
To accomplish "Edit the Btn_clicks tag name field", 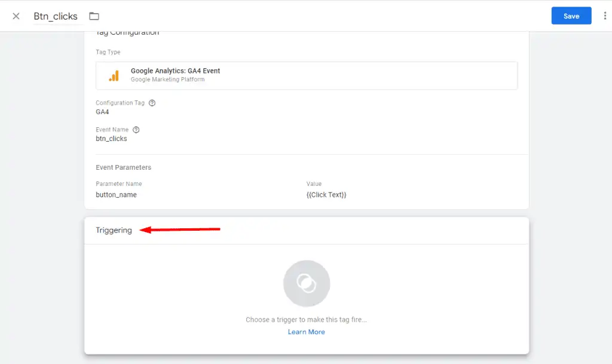I will click(x=55, y=16).
